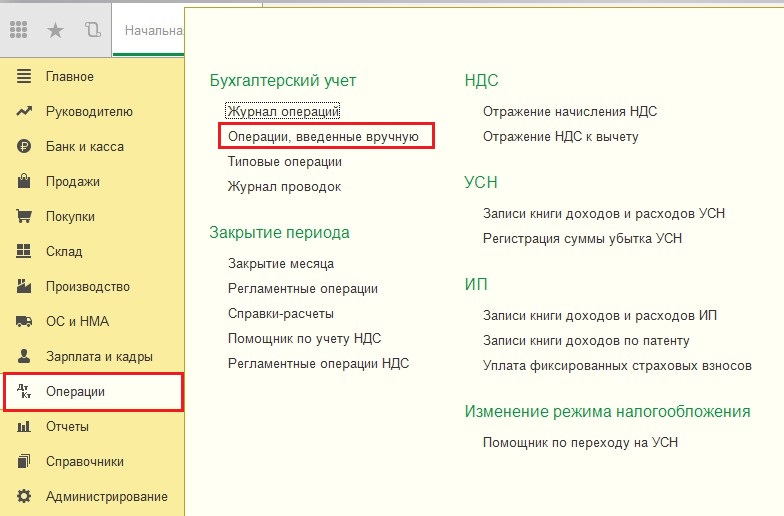Click the Главное hamburger icon
This screenshot has height=516, width=784.
(x=24, y=76)
